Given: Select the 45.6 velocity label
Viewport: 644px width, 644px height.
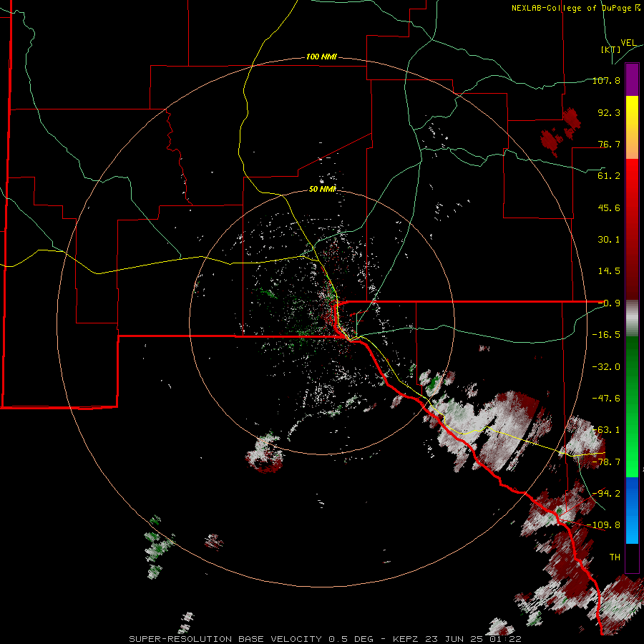Looking at the screenshot, I should tap(609, 208).
